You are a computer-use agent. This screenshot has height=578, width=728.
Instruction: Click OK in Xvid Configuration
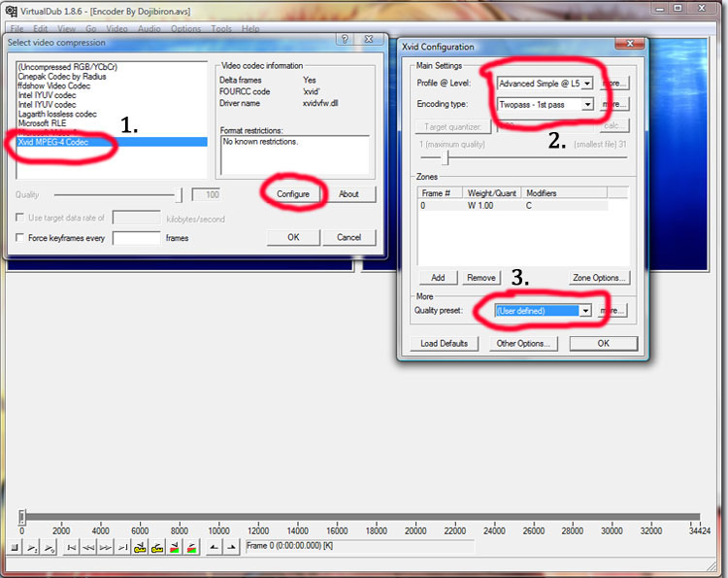[604, 343]
